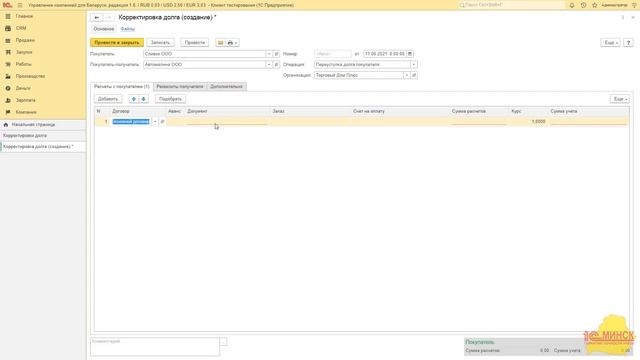Switch to the Реквизиты получателя tab
640x360 pixels.
tap(180, 87)
